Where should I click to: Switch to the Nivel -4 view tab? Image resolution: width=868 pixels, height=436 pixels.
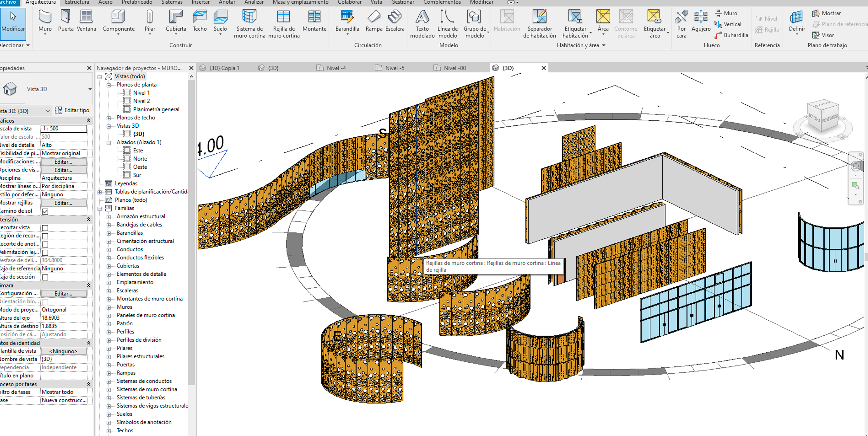(336, 68)
